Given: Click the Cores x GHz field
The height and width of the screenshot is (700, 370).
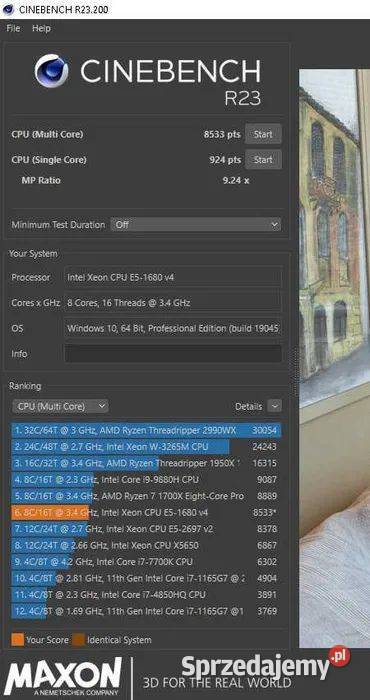Looking at the screenshot, I should coord(173,303).
